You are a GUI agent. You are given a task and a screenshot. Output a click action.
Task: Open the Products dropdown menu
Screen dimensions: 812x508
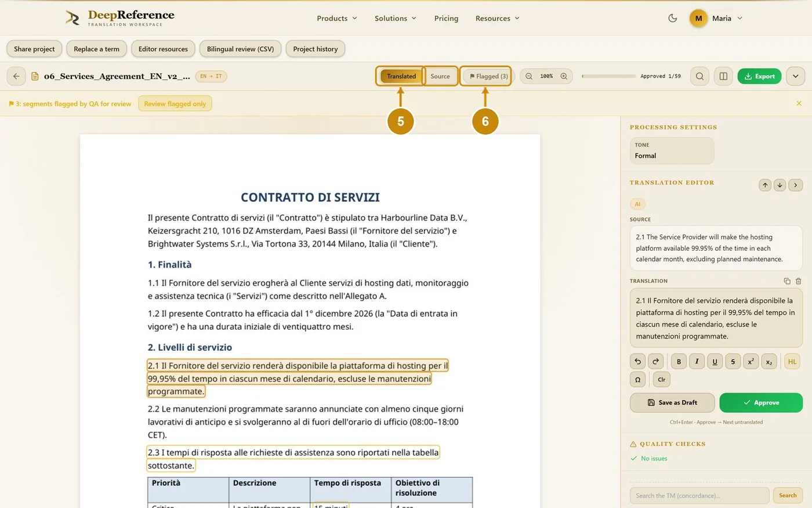337,18
